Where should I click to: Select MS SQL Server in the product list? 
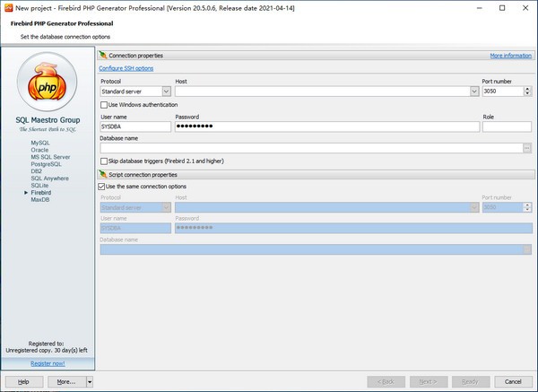[50, 157]
